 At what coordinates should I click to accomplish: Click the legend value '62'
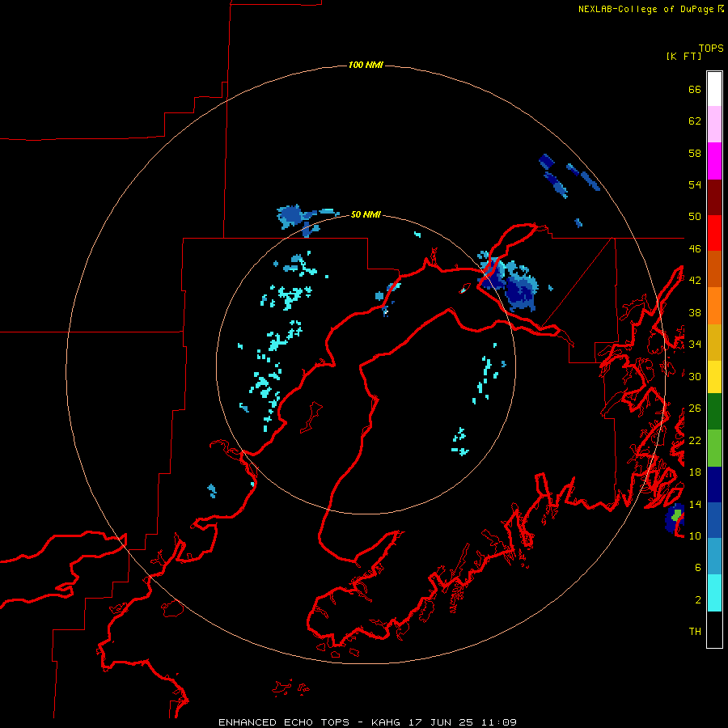695,121
